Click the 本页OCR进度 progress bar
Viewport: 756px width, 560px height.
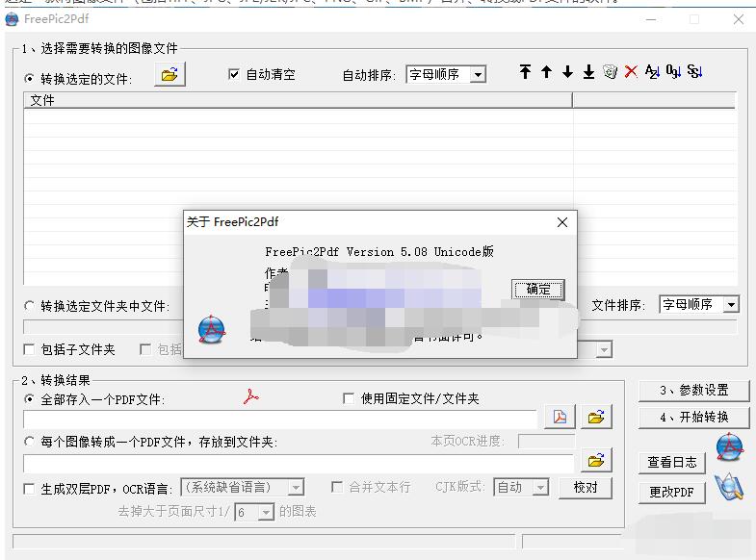[547, 441]
